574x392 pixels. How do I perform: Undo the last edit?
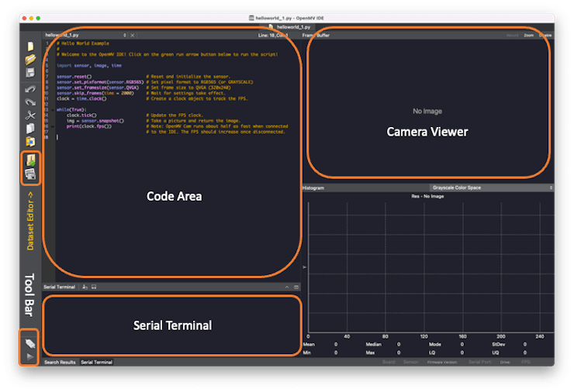[x=30, y=89]
